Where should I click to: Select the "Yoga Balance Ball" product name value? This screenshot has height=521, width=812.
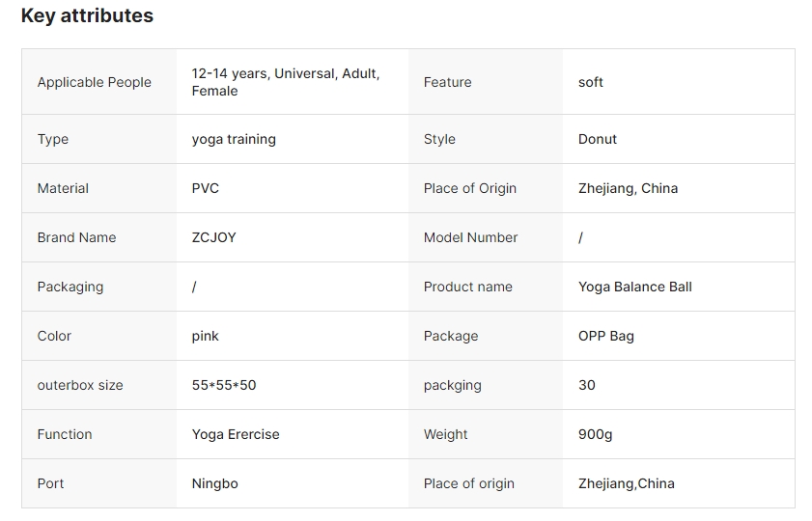click(635, 287)
